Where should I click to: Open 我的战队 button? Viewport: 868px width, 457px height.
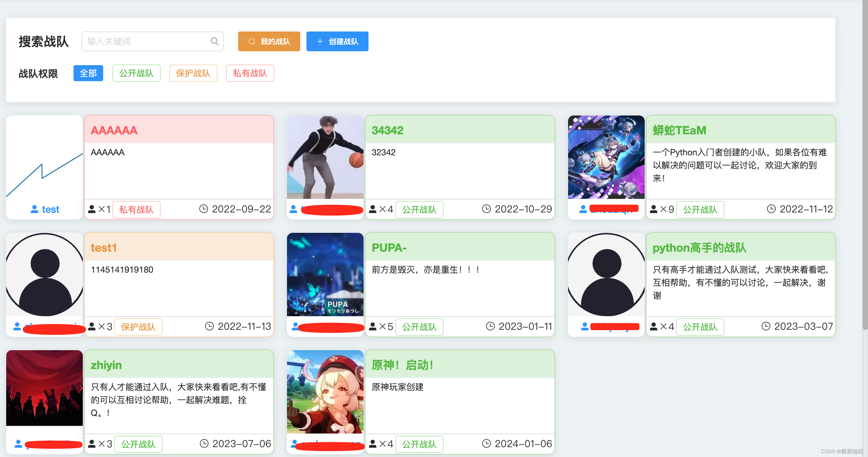(x=269, y=41)
